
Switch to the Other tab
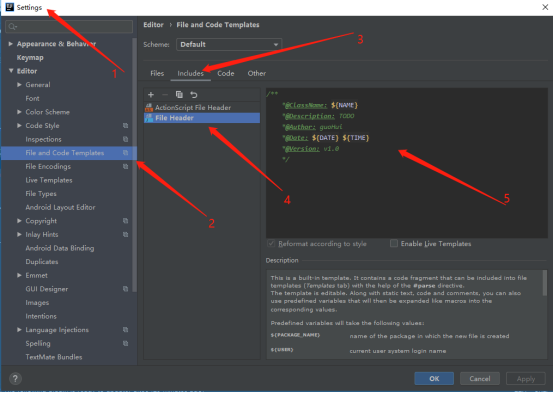[257, 74]
